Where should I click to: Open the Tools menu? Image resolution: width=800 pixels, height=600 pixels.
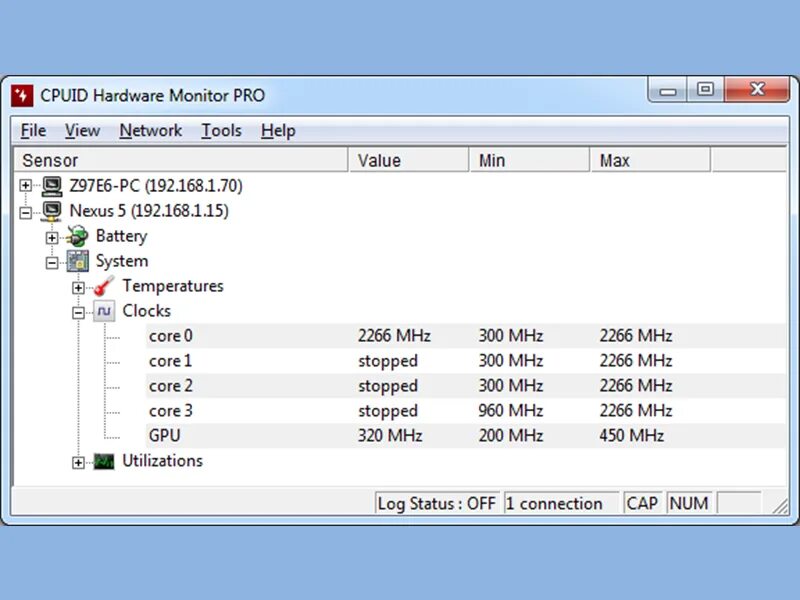point(221,131)
